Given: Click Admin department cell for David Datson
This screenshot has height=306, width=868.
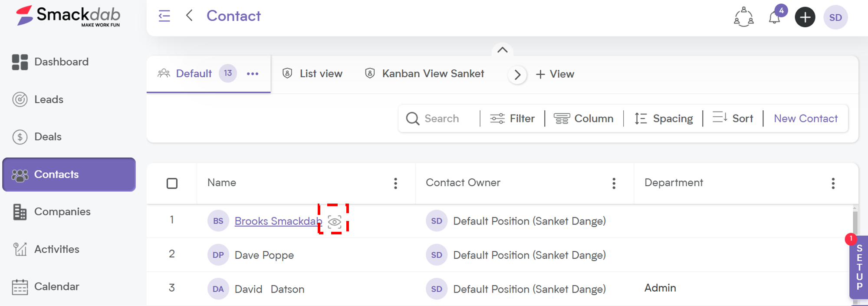Looking at the screenshot, I should pyautogui.click(x=660, y=288).
